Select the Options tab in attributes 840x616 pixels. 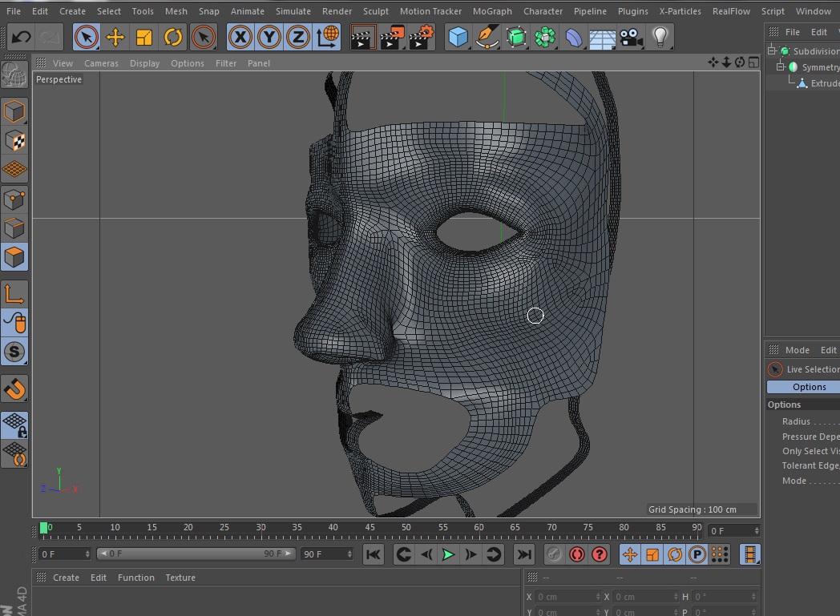pyautogui.click(x=803, y=387)
